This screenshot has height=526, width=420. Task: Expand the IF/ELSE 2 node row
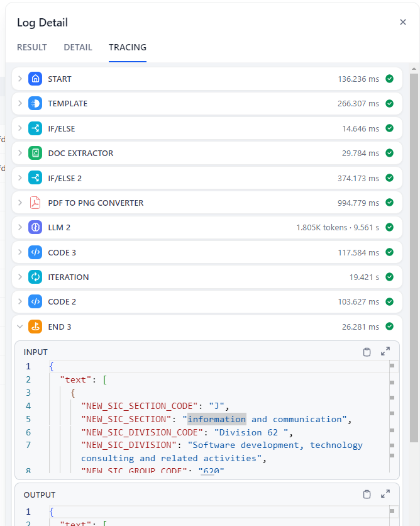point(20,178)
